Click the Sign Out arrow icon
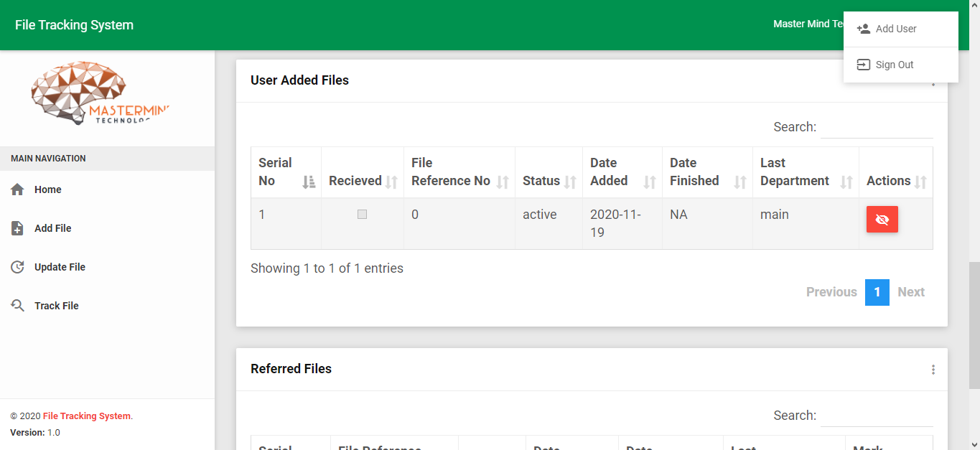Image resolution: width=980 pixels, height=450 pixels. click(x=863, y=65)
